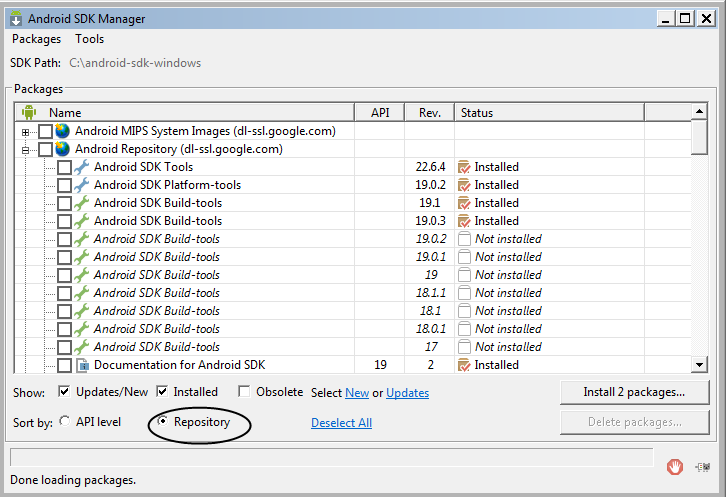
Task: Expand the Android MIPS System Images node
Action: (25, 132)
